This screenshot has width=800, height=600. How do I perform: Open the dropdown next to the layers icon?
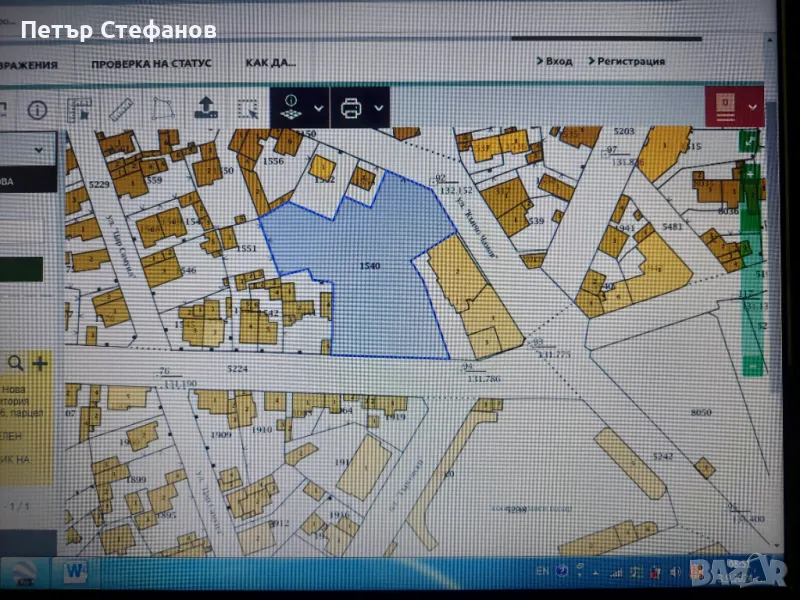pyautogui.click(x=317, y=108)
